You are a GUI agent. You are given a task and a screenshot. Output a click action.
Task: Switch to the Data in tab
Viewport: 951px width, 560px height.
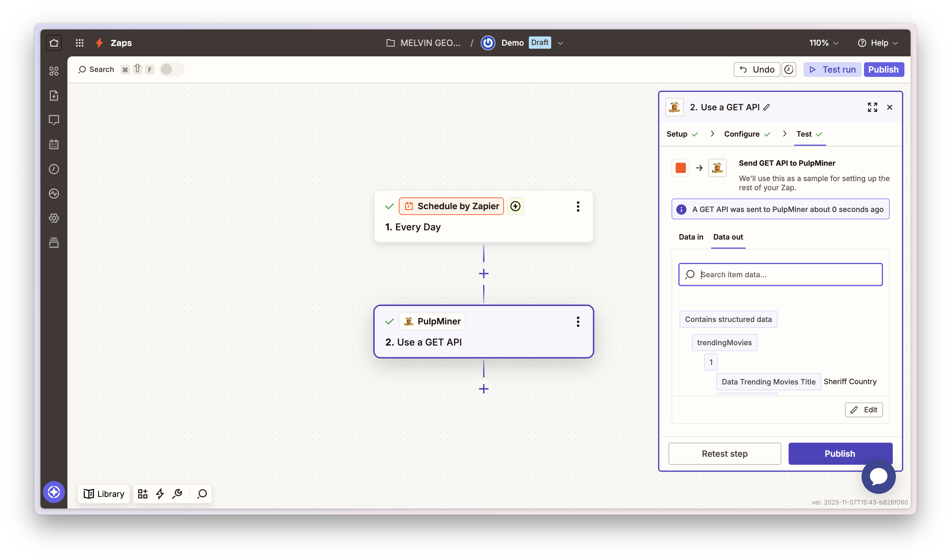pyautogui.click(x=691, y=237)
